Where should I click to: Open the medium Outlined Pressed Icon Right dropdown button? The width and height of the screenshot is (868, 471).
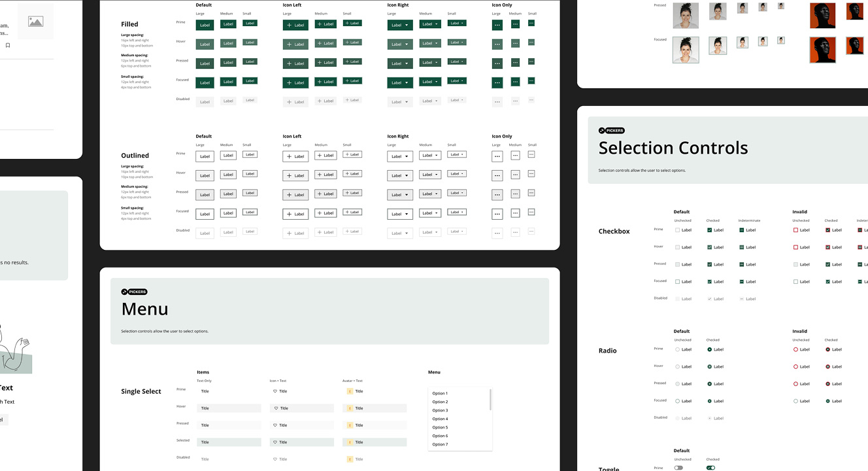(429, 194)
